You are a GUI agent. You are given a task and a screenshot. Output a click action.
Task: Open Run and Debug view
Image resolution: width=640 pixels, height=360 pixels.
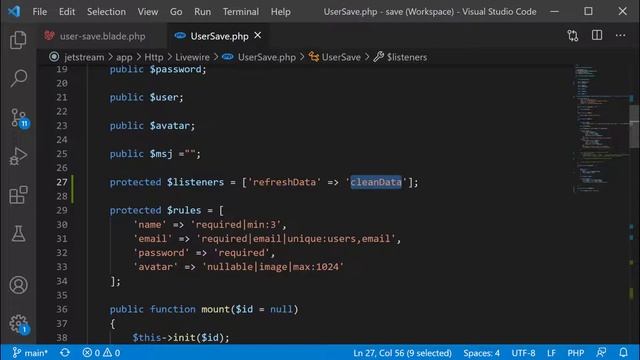click(x=18, y=156)
